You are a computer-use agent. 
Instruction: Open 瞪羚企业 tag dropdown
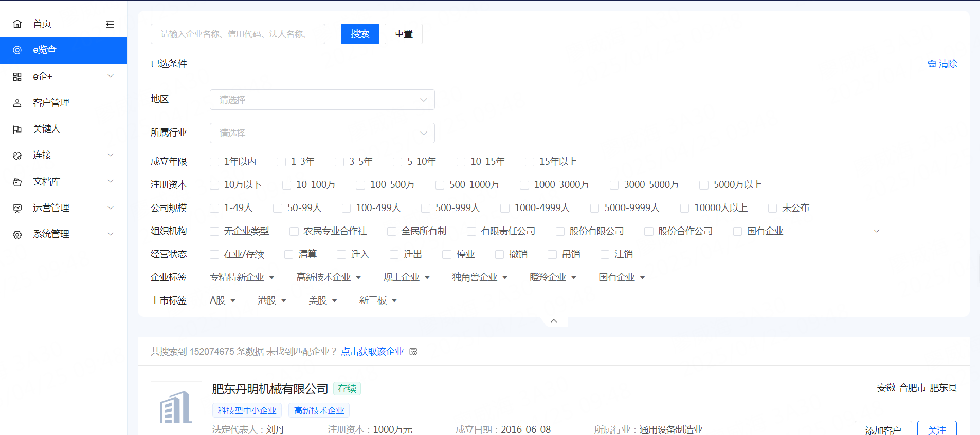point(553,277)
